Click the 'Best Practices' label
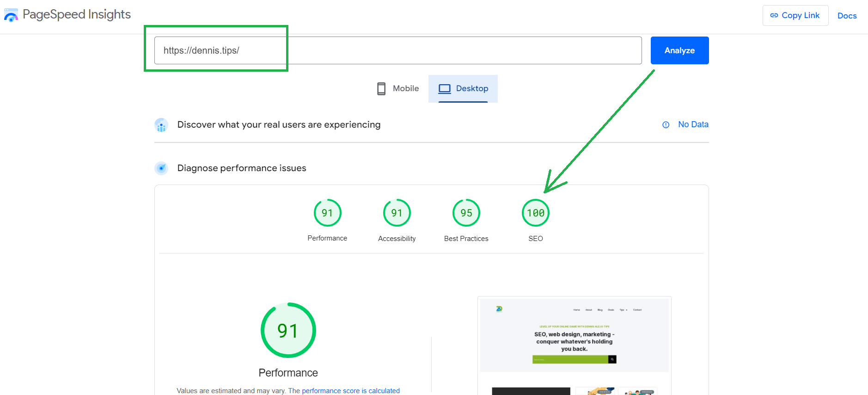 [466, 239]
